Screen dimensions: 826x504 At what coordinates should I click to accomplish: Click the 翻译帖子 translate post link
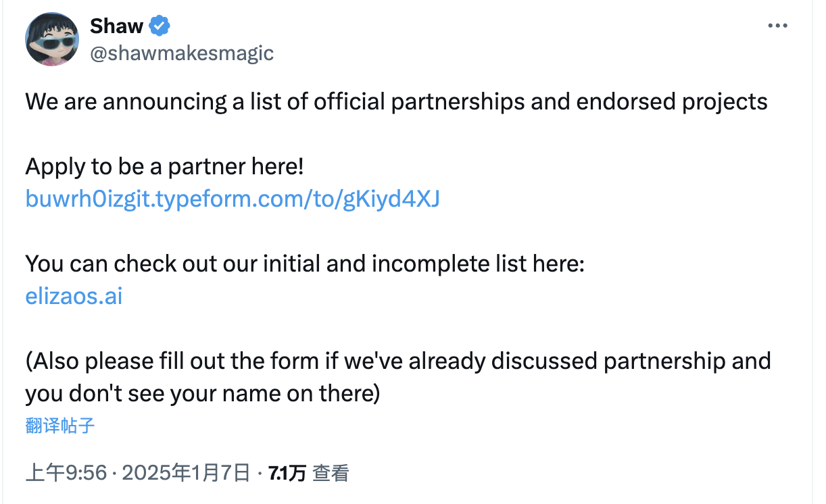pyautogui.click(x=60, y=426)
